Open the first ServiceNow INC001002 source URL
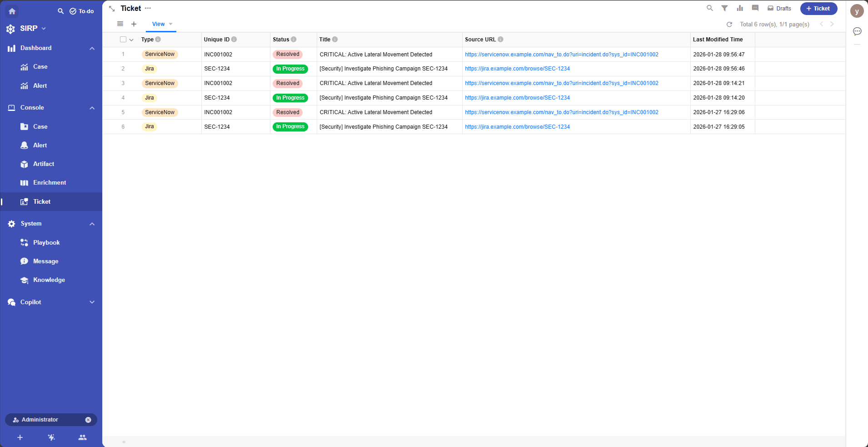The width and height of the screenshot is (868, 447). [561, 55]
